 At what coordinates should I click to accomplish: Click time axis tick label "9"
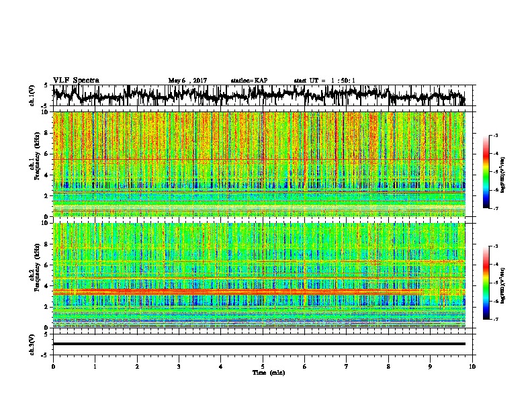[x=430, y=367]
